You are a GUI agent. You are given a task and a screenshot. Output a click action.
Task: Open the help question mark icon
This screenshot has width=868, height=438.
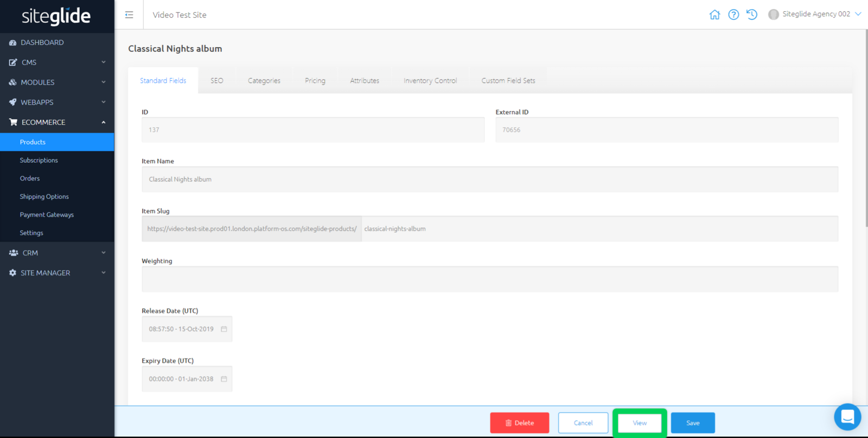[733, 15]
